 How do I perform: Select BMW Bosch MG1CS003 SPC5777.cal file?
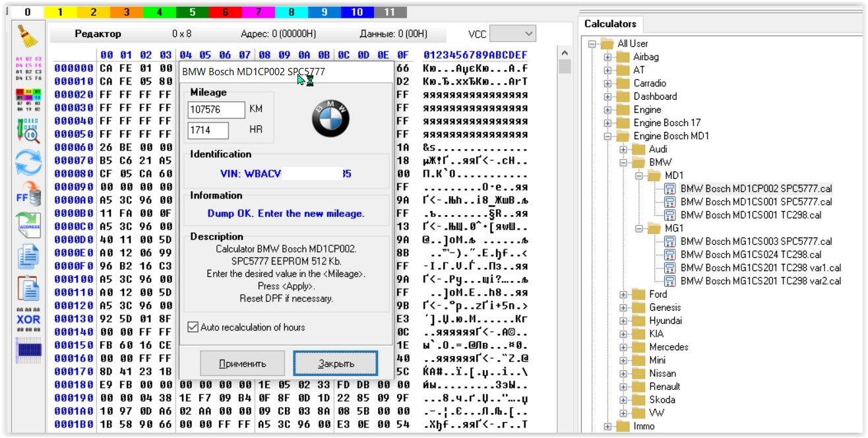[x=756, y=241]
